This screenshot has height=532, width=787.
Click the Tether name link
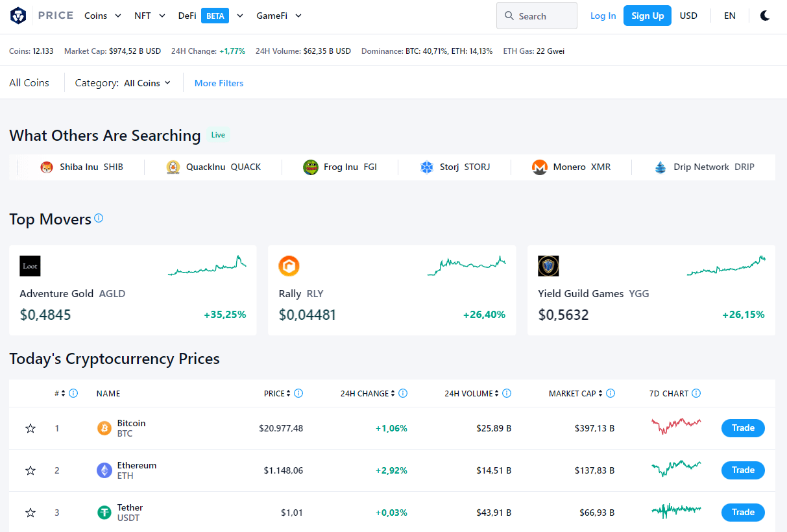(x=130, y=507)
